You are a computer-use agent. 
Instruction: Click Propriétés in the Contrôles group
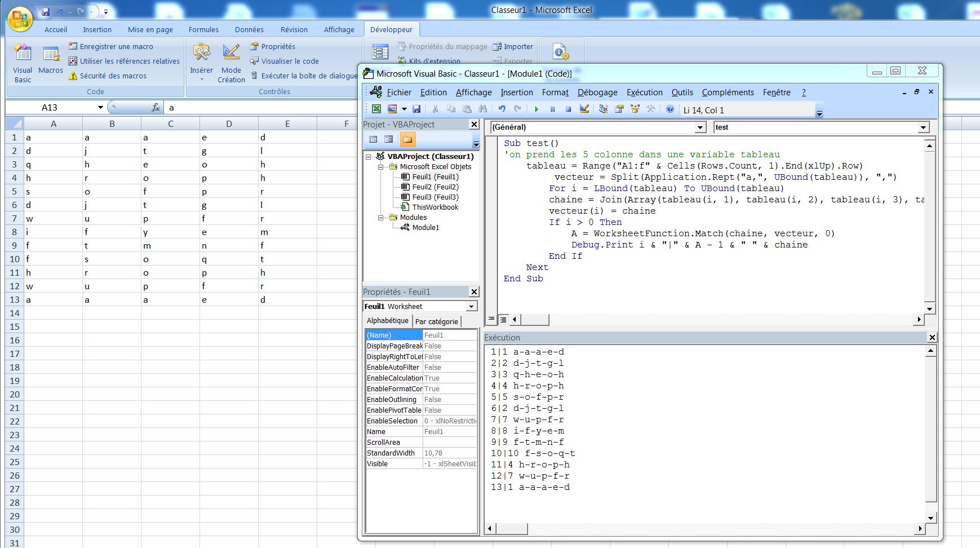(272, 46)
